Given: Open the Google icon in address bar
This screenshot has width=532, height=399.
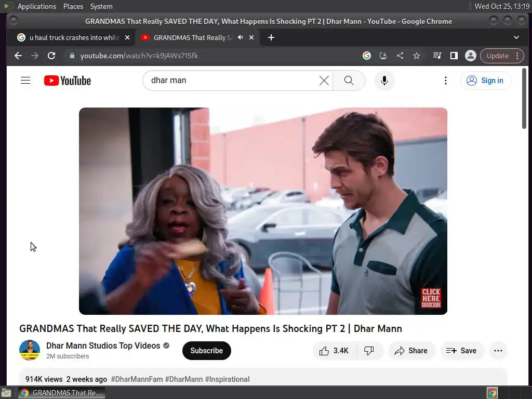Looking at the screenshot, I should tap(366, 56).
